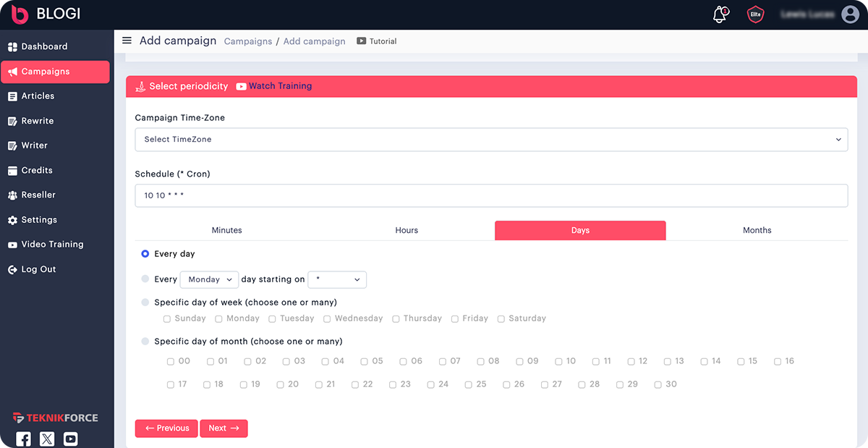868x448 pixels.
Task: Select the Every day radio button
Action: click(145, 254)
